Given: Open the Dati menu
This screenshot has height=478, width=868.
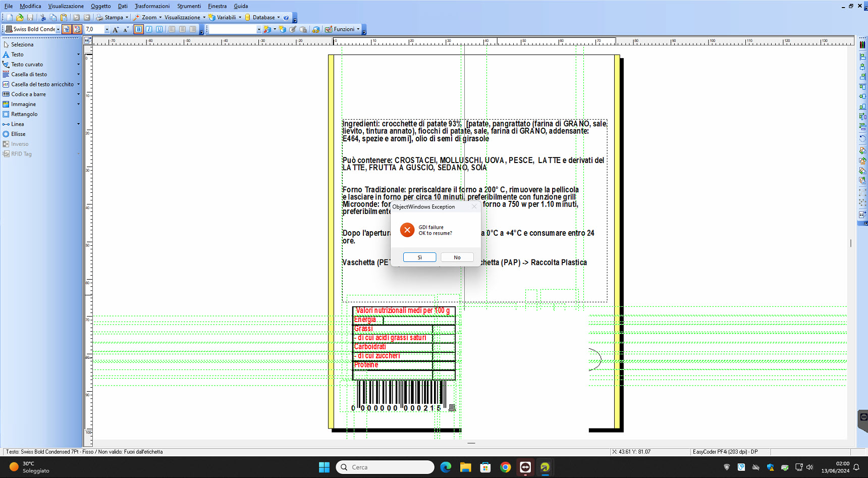Looking at the screenshot, I should point(123,6).
